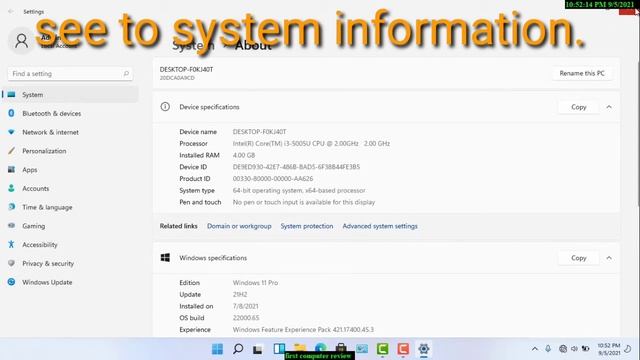Select the OS build value 22000.65
Viewport: 640px width, 360px height.
[x=246, y=318]
